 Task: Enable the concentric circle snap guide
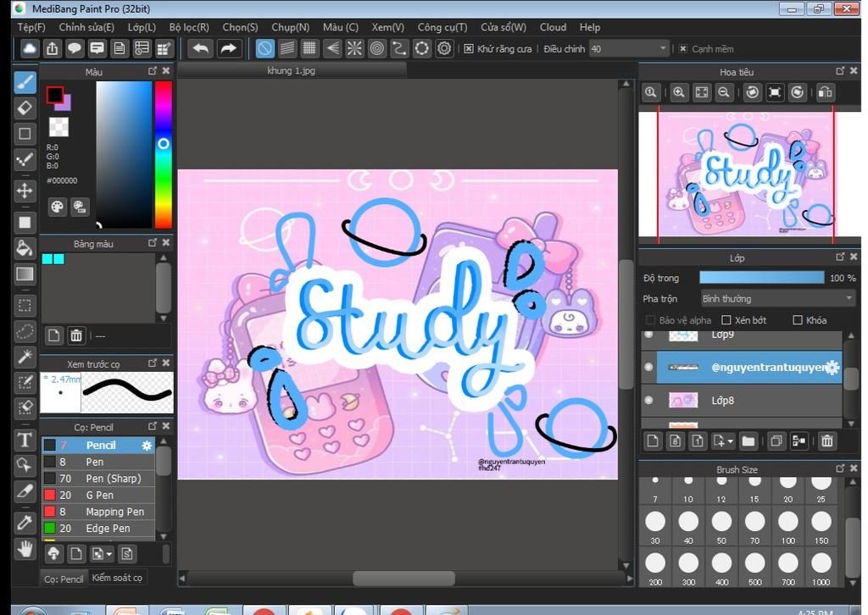(377, 48)
